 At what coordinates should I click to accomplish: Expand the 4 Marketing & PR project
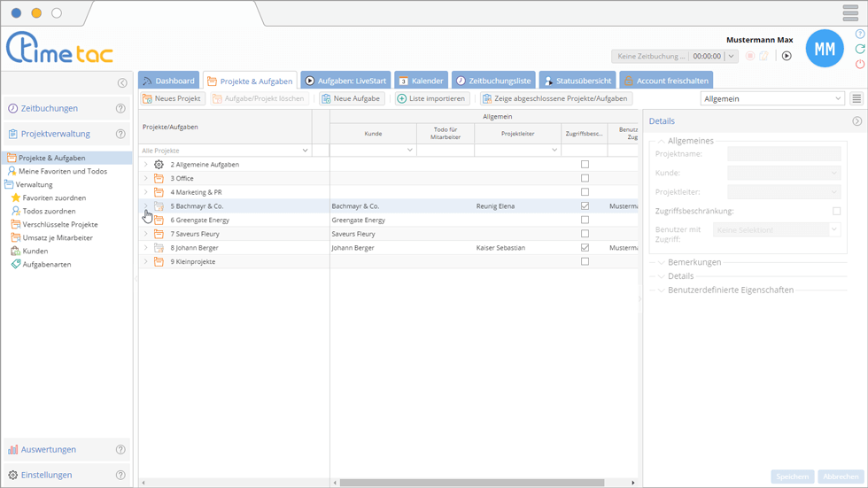tap(146, 192)
